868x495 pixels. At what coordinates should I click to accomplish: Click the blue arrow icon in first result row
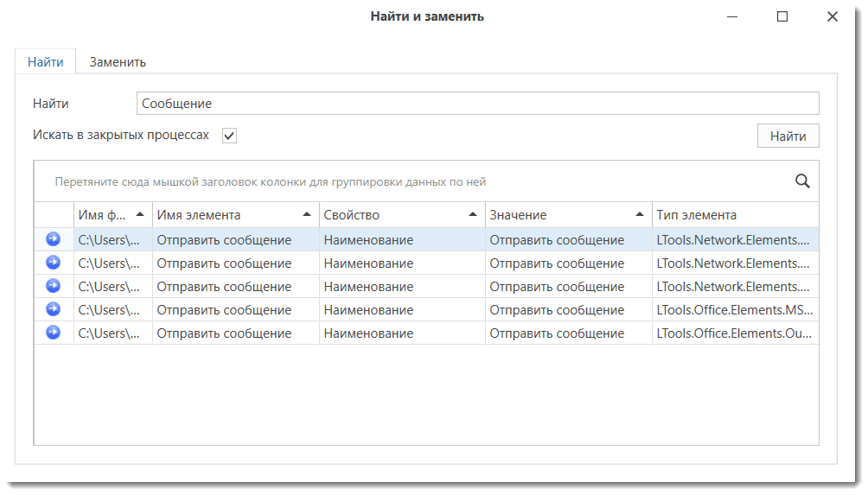pos(54,239)
